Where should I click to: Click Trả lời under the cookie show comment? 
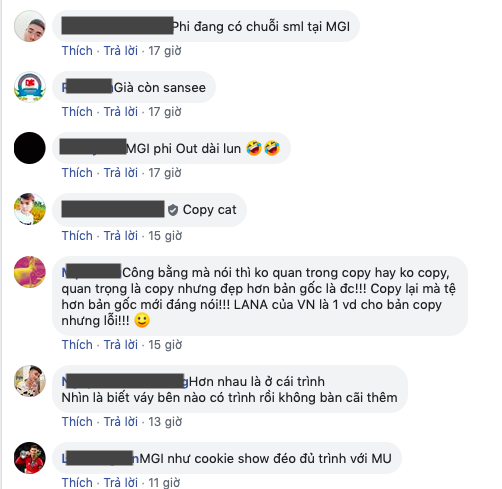tap(121, 483)
